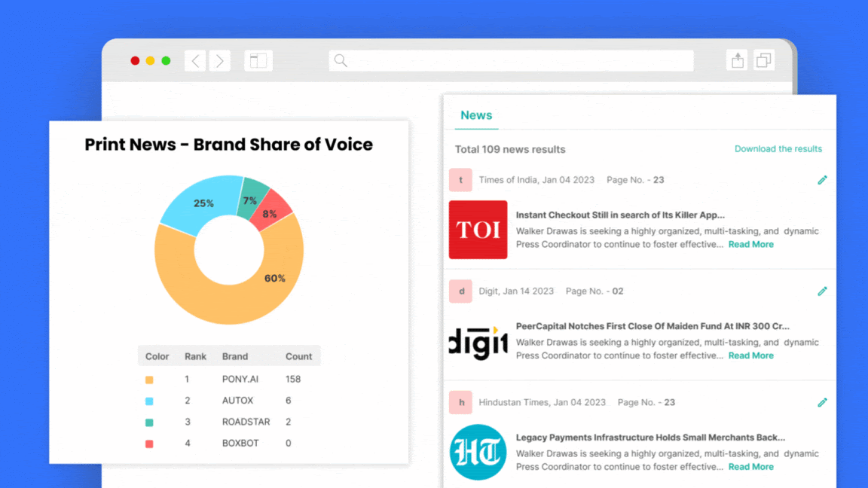Open the PeerCapital Notches headline
This screenshot has height=488, width=868.
coord(653,326)
